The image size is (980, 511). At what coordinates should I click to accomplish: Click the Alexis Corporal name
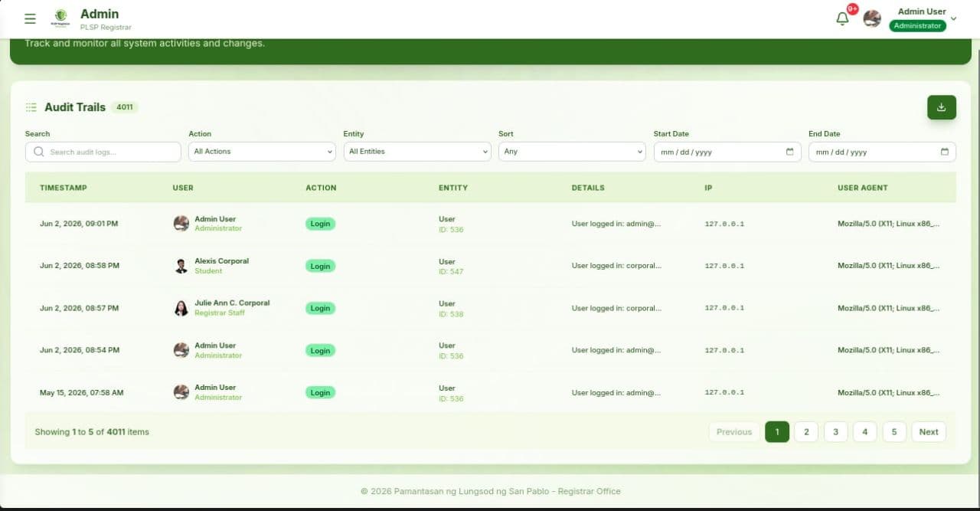[222, 260]
